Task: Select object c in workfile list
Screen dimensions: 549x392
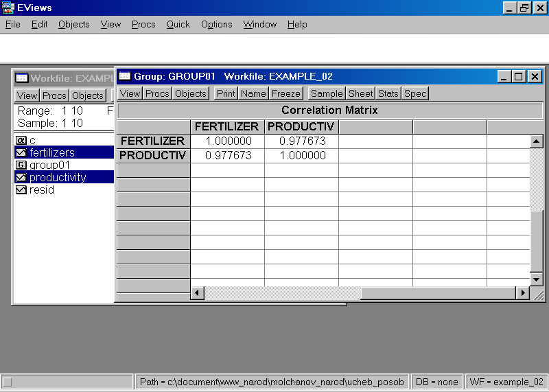Action: pos(32,141)
